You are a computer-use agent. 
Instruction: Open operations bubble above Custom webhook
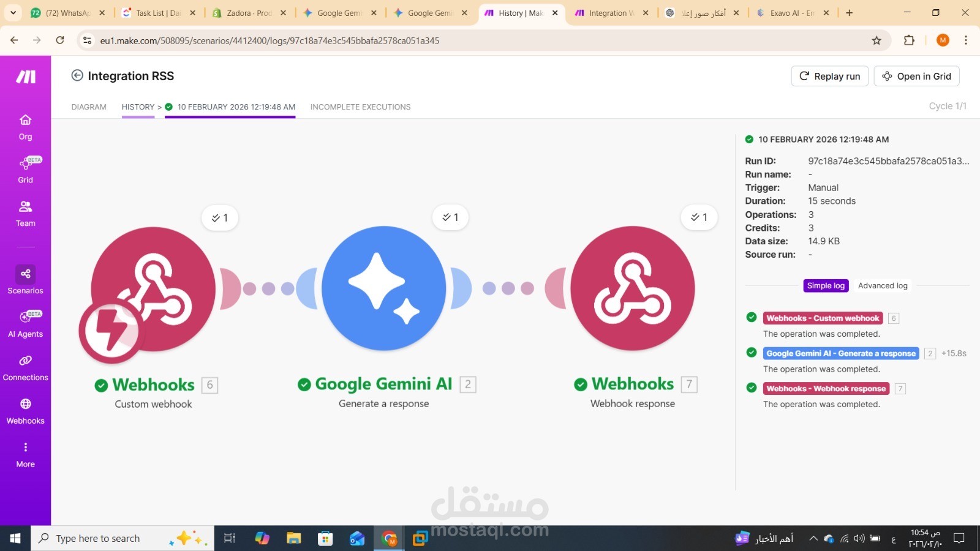coord(220,218)
